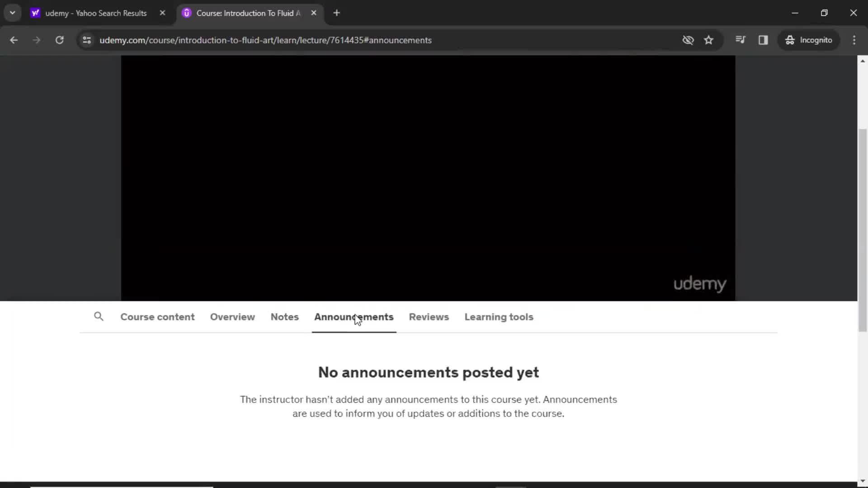Click the Course content menu item

point(157,316)
